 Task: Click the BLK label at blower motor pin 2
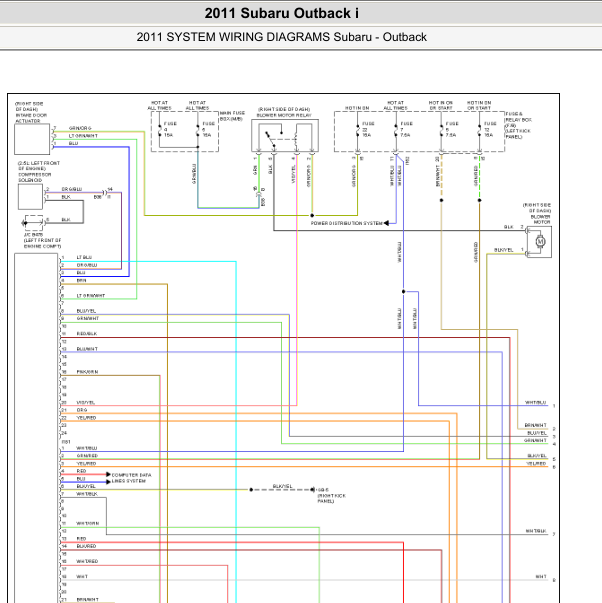pos(509,227)
